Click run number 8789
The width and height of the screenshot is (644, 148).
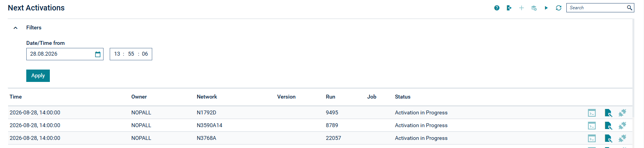(x=332, y=126)
